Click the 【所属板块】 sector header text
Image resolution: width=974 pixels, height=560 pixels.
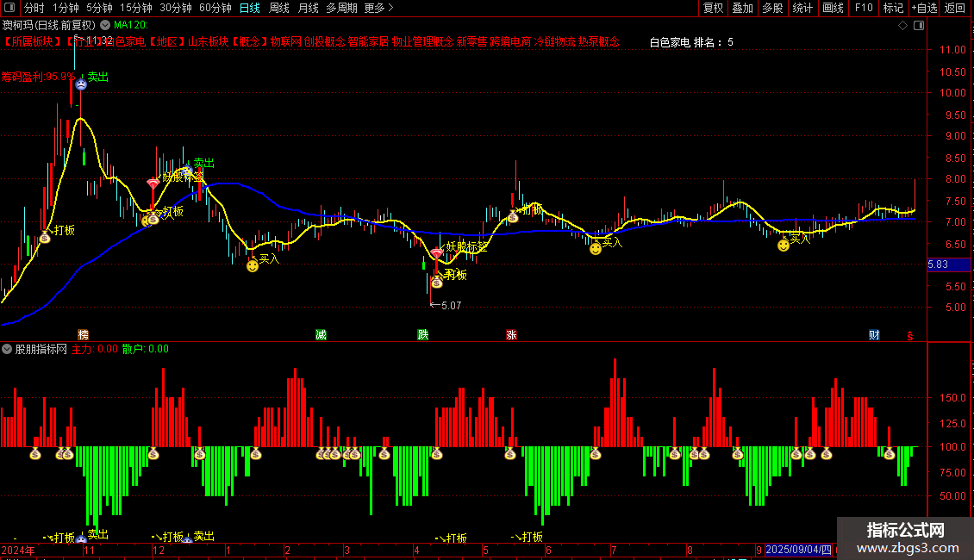coord(32,41)
